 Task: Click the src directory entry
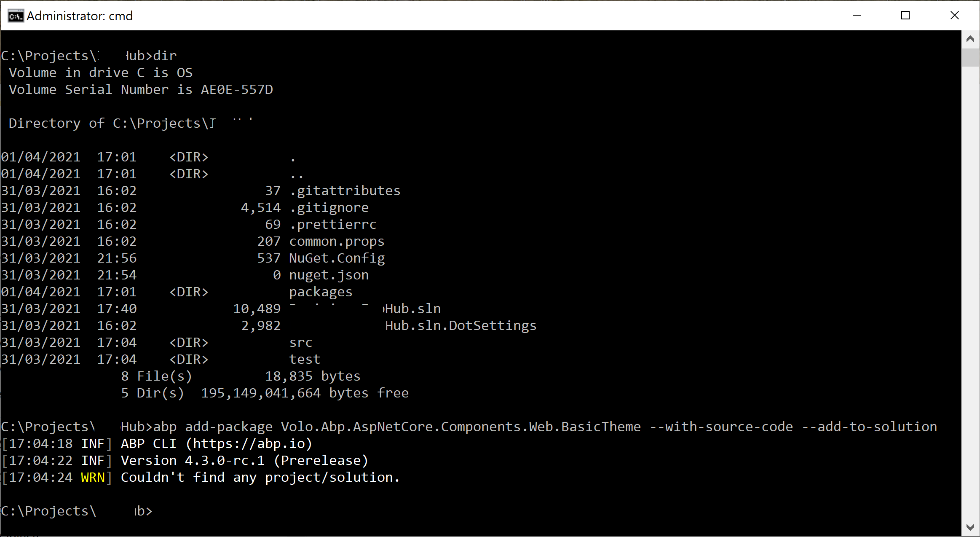[300, 342]
